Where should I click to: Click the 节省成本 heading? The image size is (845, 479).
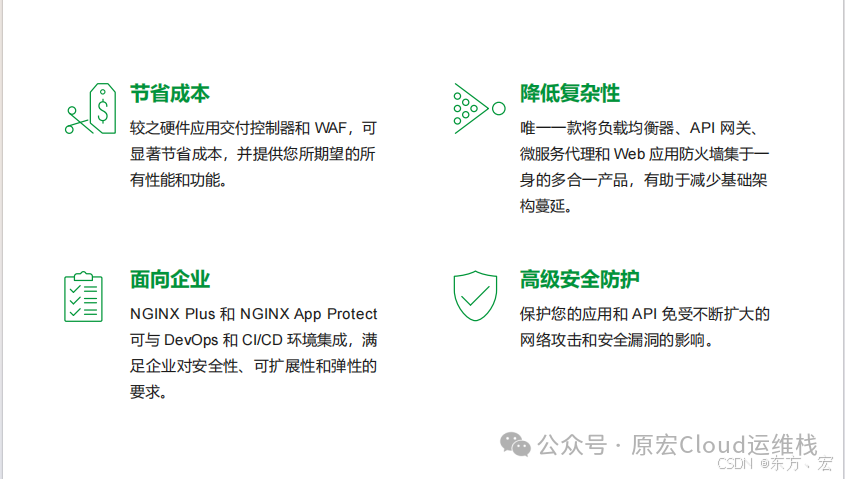click(x=170, y=94)
